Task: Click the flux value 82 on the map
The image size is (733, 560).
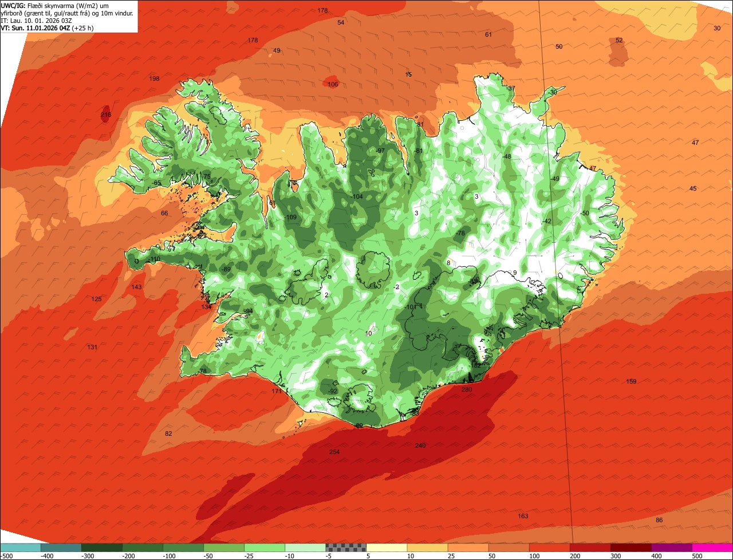Action: [x=168, y=433]
